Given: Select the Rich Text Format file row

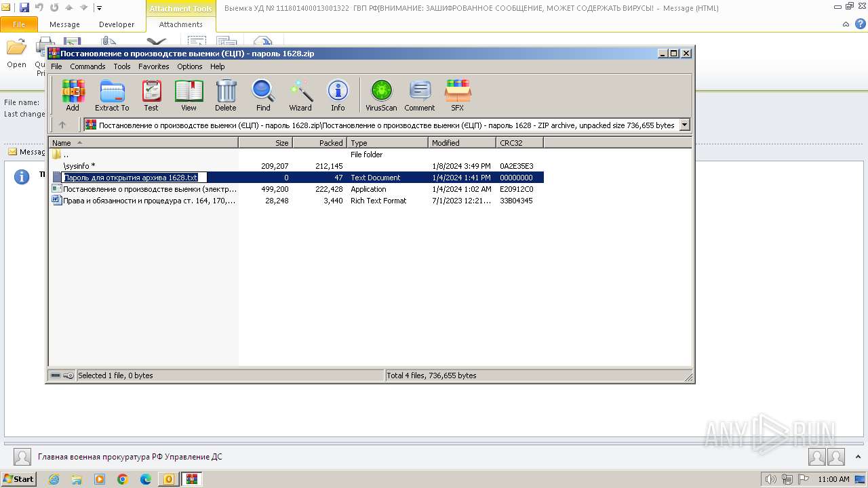Looking at the screenshot, I should pos(296,201).
